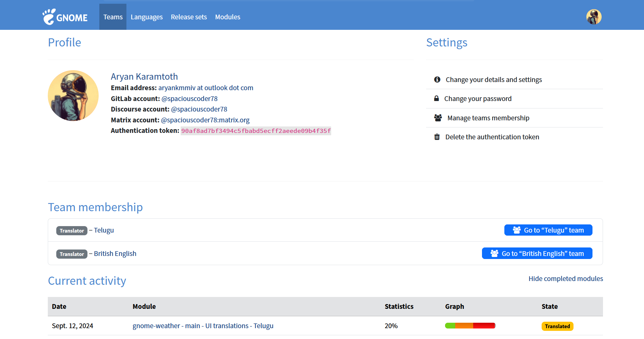Click Change your details and settings
Viewport: 644px width, 339px height.
(x=494, y=80)
